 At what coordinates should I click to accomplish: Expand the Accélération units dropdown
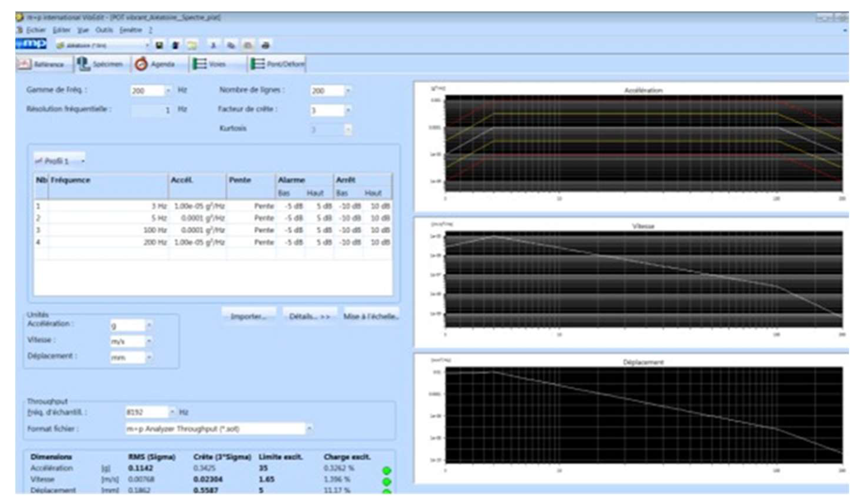[x=149, y=325]
